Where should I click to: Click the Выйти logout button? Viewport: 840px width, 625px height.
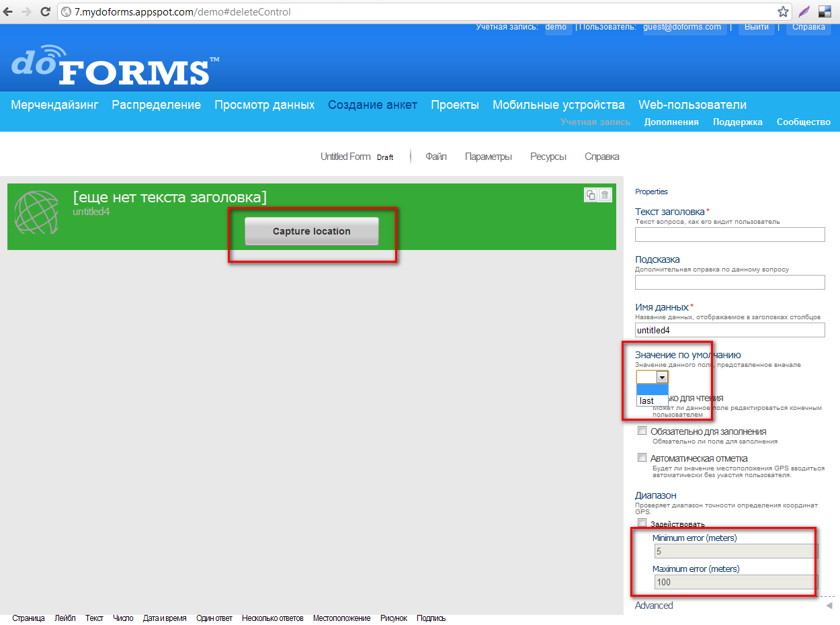pyautogui.click(x=757, y=27)
